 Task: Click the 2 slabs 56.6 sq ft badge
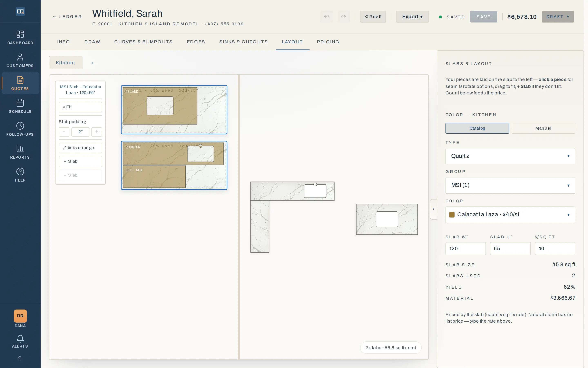point(391,348)
